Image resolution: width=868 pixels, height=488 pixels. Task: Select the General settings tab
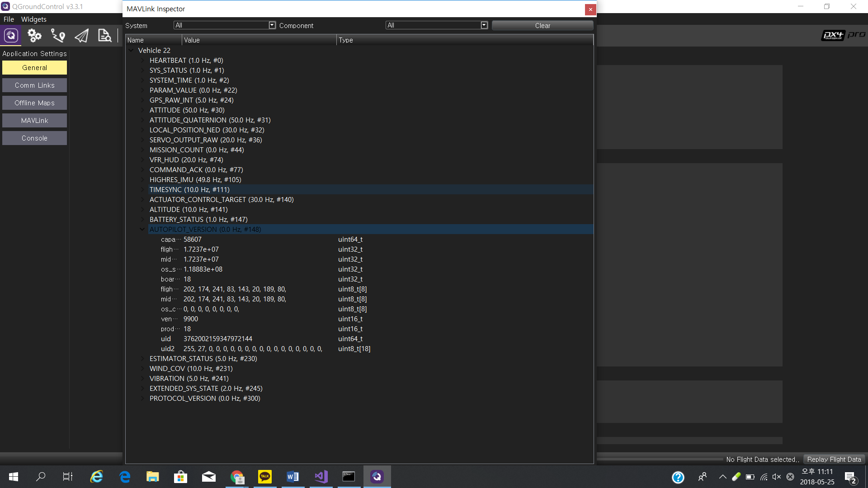(34, 68)
